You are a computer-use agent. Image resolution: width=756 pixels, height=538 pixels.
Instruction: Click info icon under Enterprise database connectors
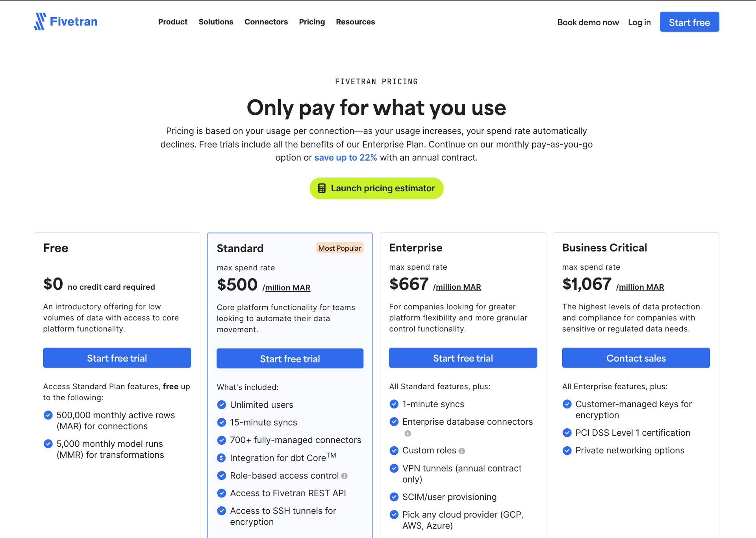point(408,433)
